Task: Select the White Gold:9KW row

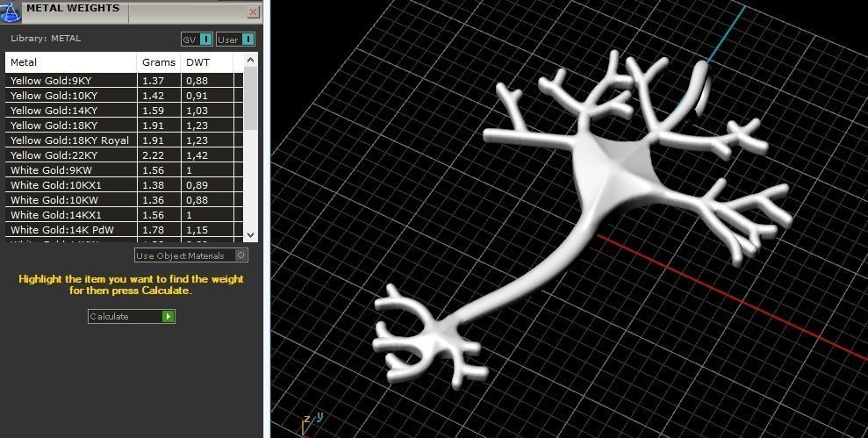Action: (x=124, y=170)
